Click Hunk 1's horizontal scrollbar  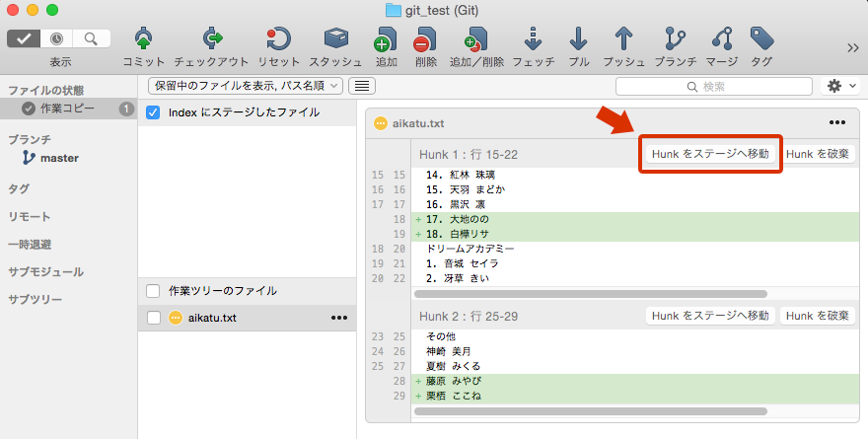591,294
